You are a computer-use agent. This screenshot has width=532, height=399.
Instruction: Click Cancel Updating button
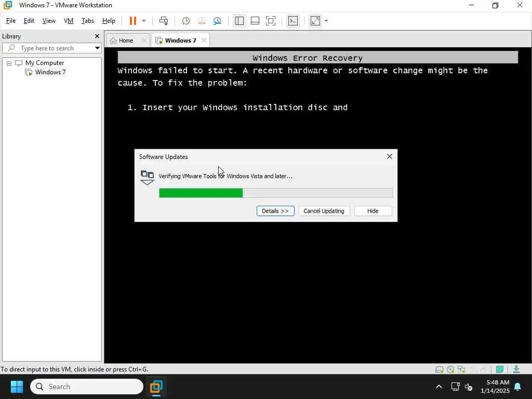[324, 211]
